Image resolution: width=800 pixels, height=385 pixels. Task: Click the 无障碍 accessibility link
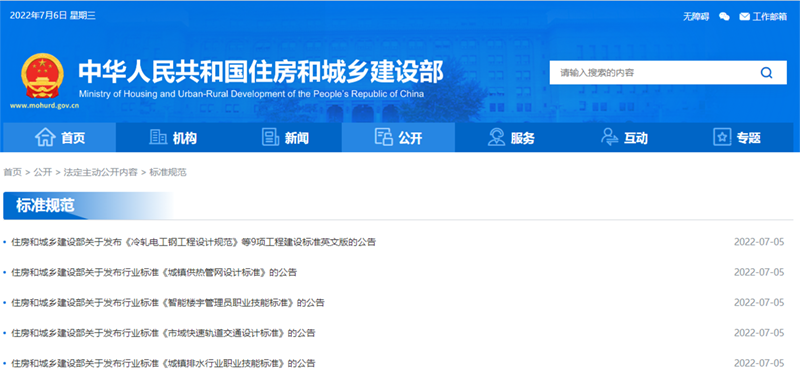coord(696,16)
